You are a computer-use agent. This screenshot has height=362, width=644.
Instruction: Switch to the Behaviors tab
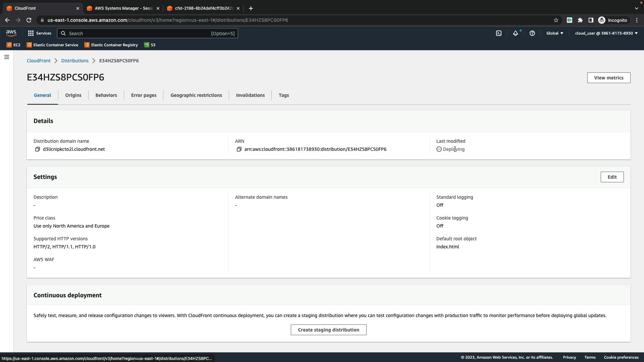tap(106, 95)
